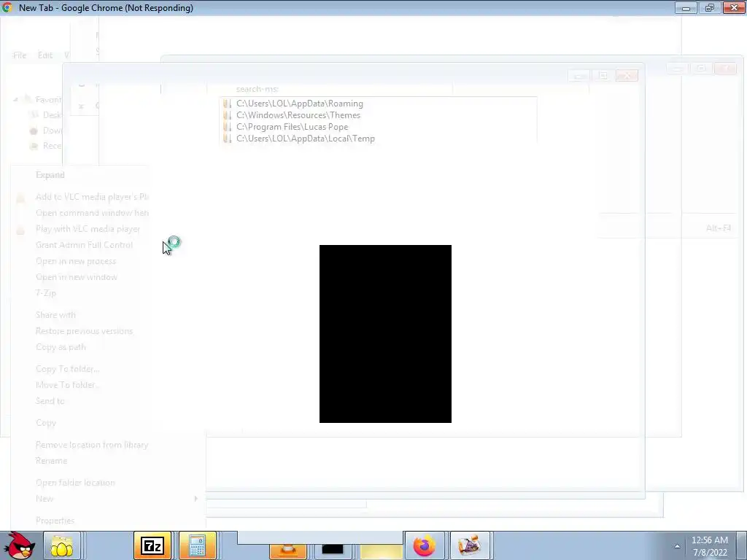Open the Angry Birds themed Start button

click(x=20, y=545)
